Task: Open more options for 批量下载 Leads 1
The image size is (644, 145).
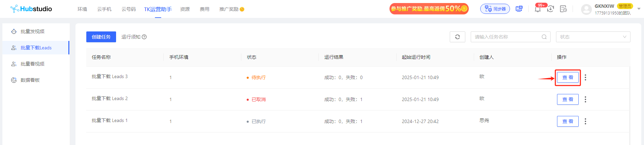Action: tap(585, 121)
